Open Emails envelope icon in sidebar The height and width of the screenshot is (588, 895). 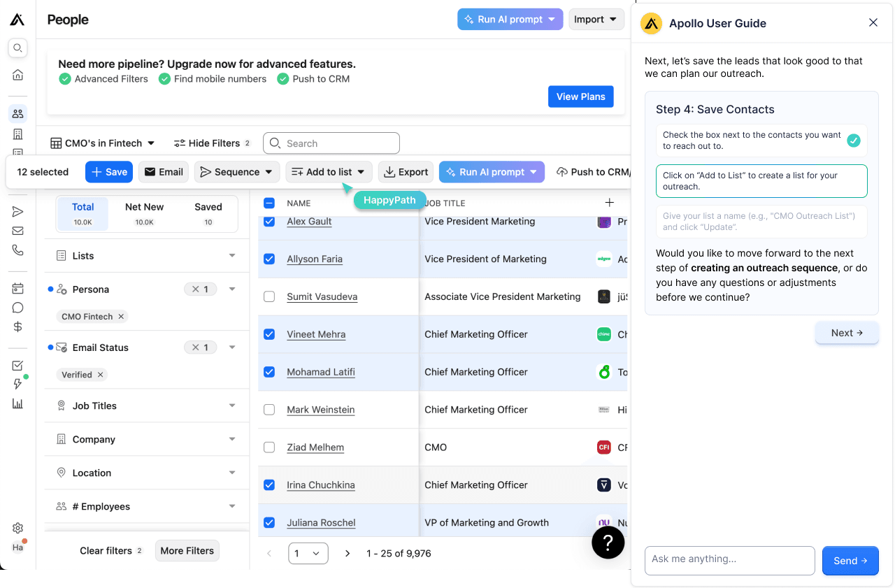coord(18,231)
